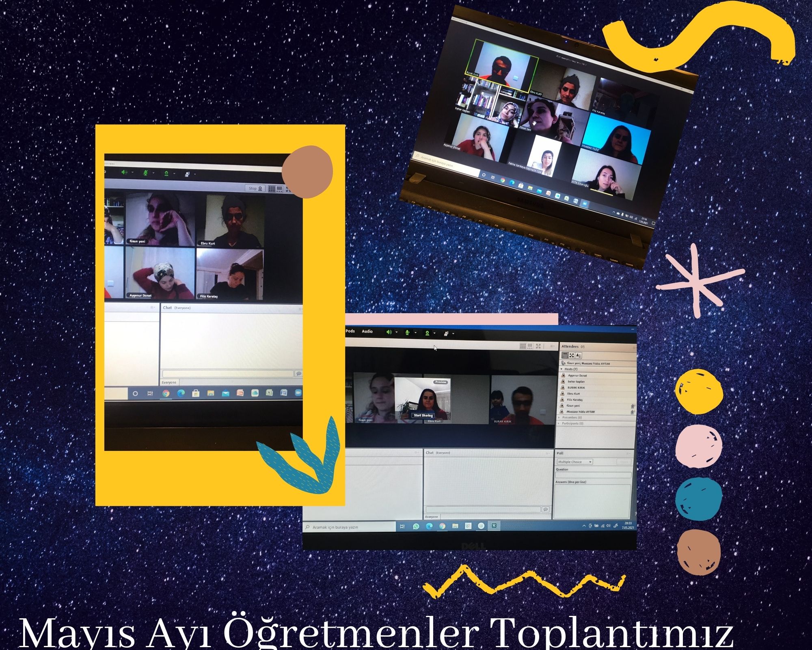This screenshot has height=650, width=812.
Task: Open the Zoom icon in the taskbar
Action: (298, 393)
